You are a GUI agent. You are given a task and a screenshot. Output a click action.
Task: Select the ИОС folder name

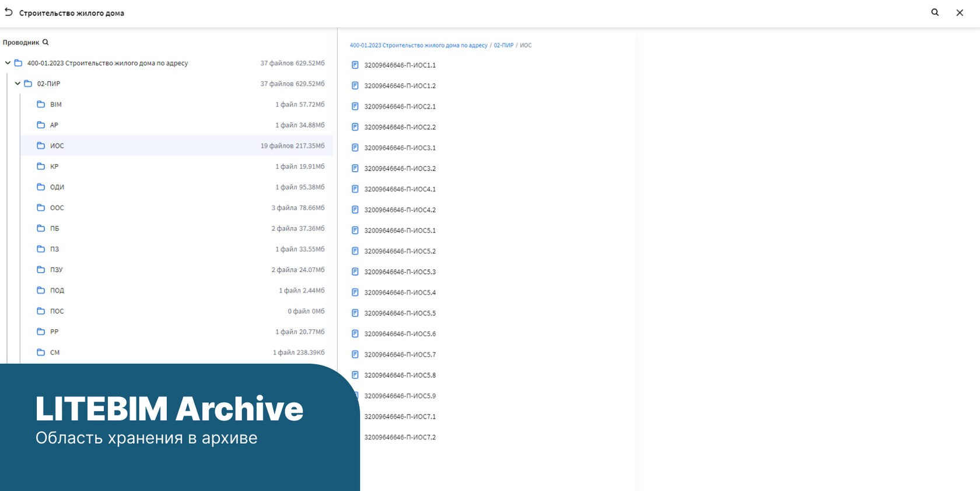57,146
